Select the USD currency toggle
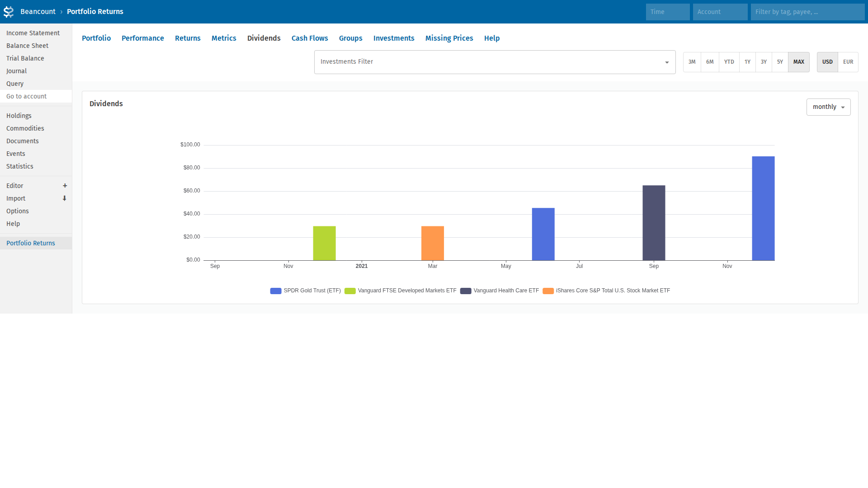 click(x=827, y=62)
